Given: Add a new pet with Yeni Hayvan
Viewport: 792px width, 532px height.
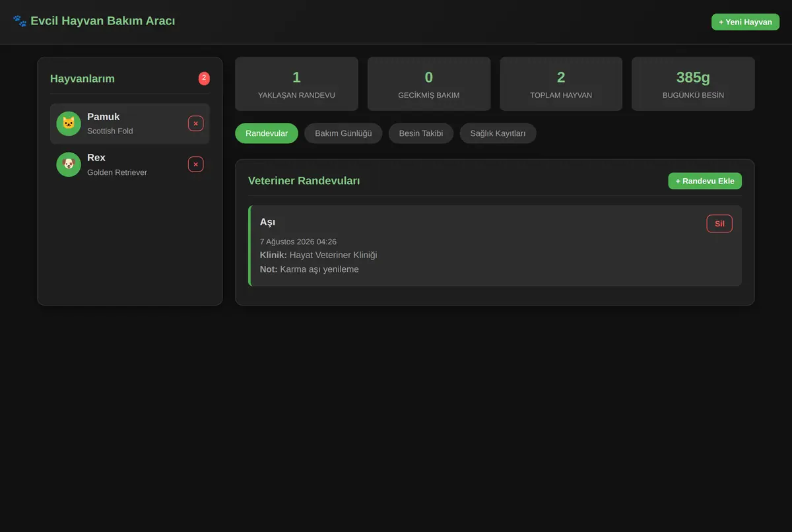Looking at the screenshot, I should click(x=745, y=22).
